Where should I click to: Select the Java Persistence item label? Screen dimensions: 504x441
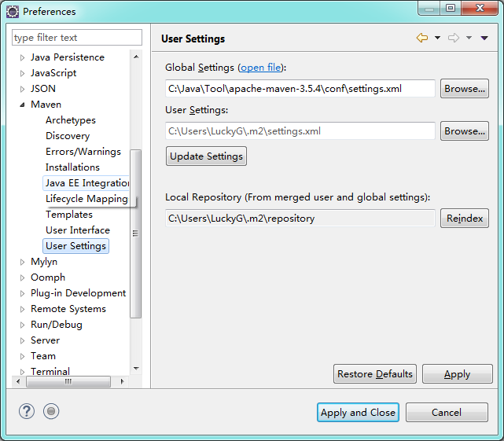click(x=68, y=57)
